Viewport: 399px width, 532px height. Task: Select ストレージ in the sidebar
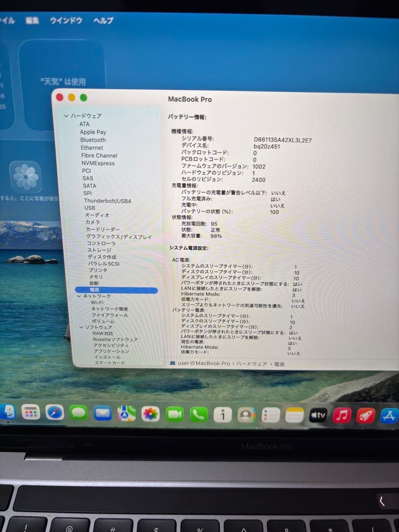[100, 250]
